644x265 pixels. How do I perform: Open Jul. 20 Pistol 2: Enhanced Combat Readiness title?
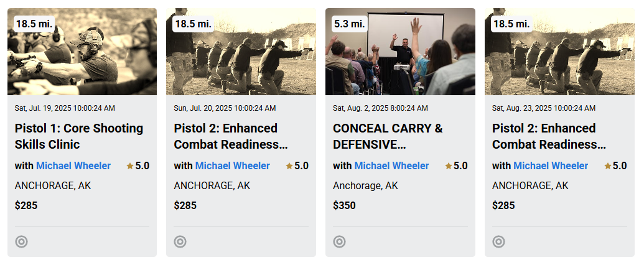pyautogui.click(x=230, y=136)
